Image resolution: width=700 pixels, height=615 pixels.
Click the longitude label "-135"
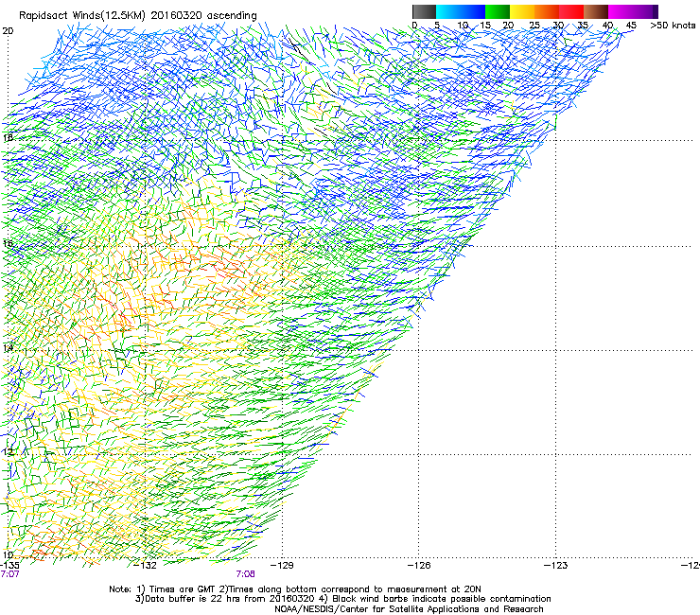pos(9,565)
